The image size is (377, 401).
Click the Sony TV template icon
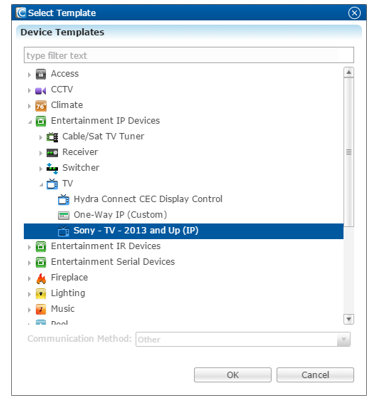pyautogui.click(x=63, y=231)
